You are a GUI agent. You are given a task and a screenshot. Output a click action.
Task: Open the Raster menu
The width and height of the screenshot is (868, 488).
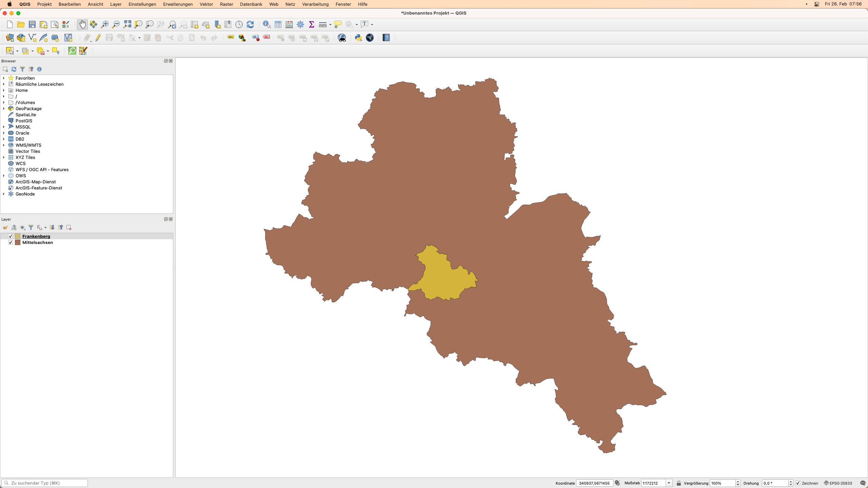coord(226,4)
